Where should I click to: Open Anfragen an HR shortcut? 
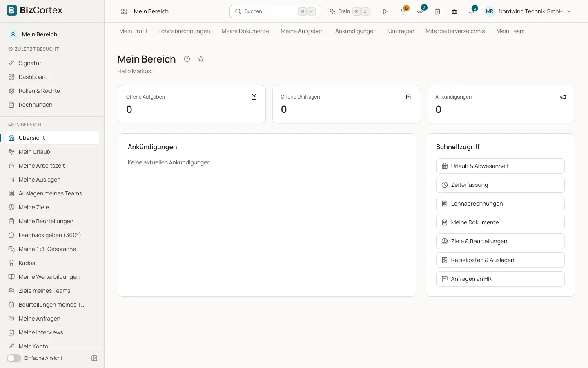click(500, 279)
